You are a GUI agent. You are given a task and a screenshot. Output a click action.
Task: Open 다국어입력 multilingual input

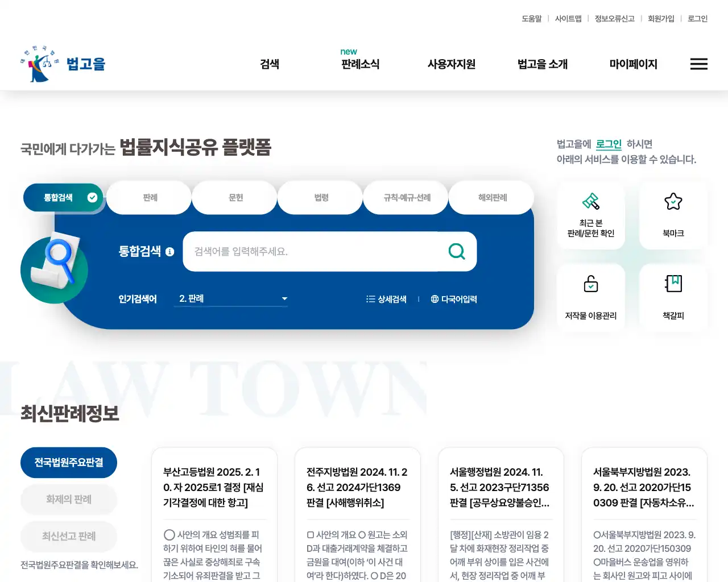coord(454,299)
